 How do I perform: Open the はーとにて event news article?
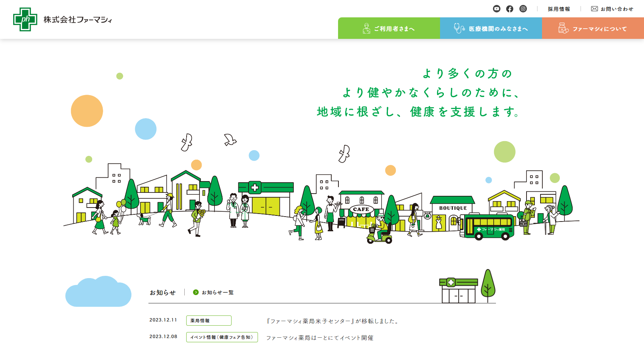click(320, 338)
